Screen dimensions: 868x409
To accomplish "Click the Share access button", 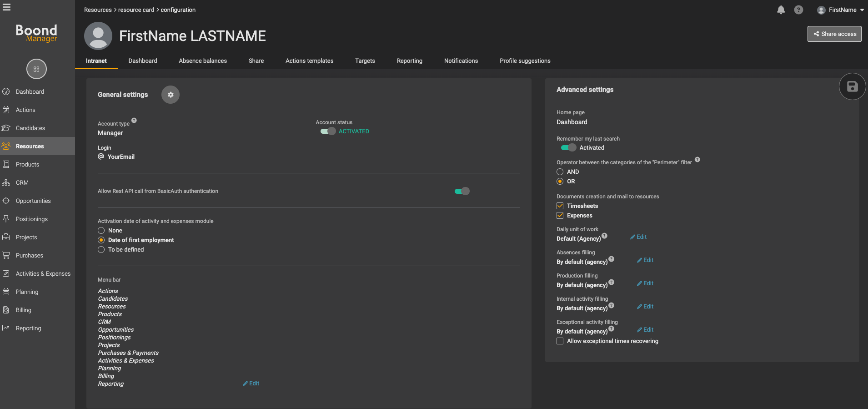I will coord(834,34).
